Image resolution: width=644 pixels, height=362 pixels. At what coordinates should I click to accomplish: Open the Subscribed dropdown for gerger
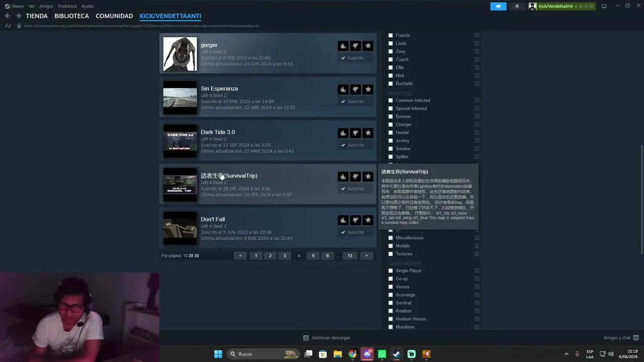click(355, 58)
